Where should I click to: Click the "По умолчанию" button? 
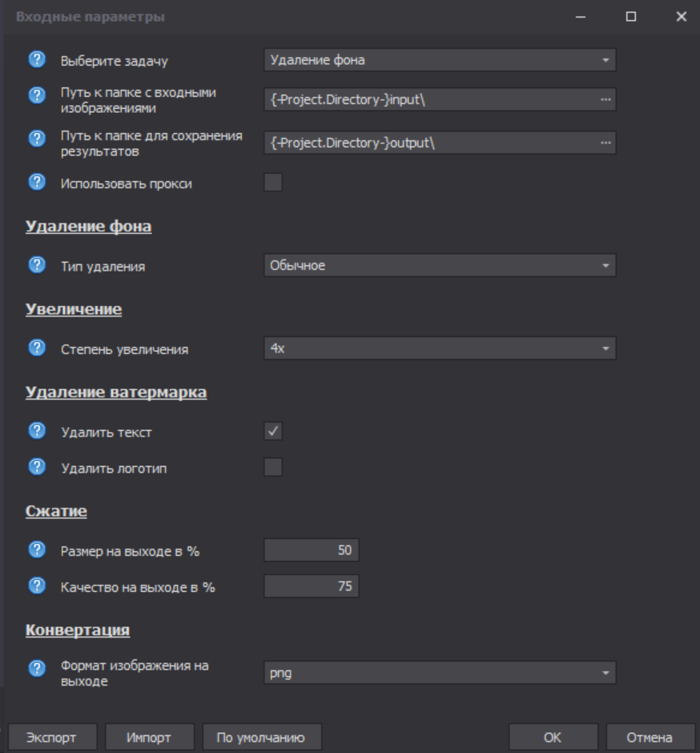pos(262,738)
